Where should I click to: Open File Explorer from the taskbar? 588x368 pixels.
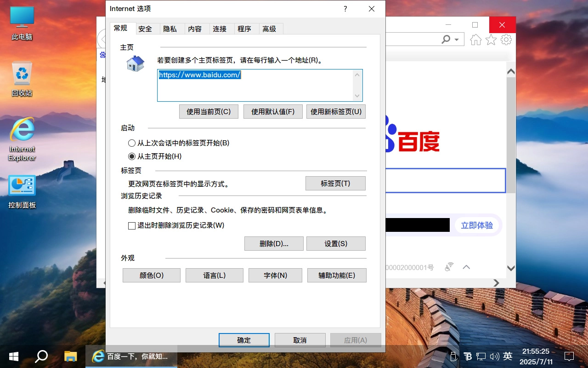click(x=70, y=356)
